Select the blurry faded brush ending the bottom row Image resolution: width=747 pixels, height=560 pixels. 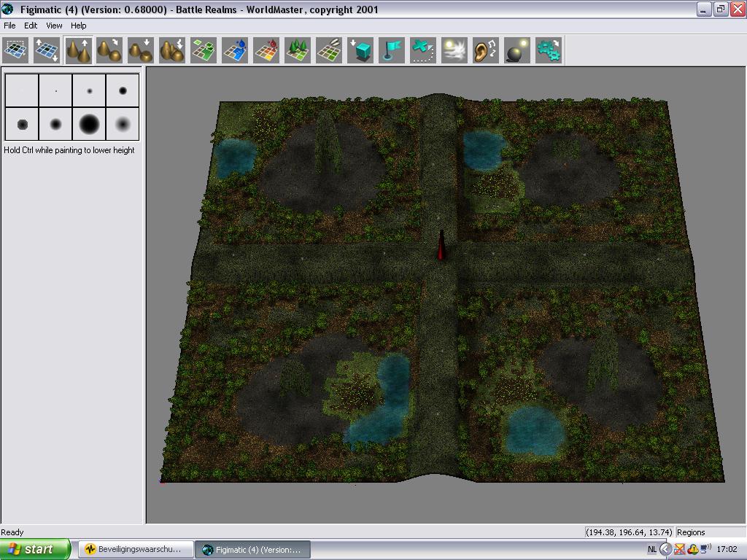click(123, 124)
